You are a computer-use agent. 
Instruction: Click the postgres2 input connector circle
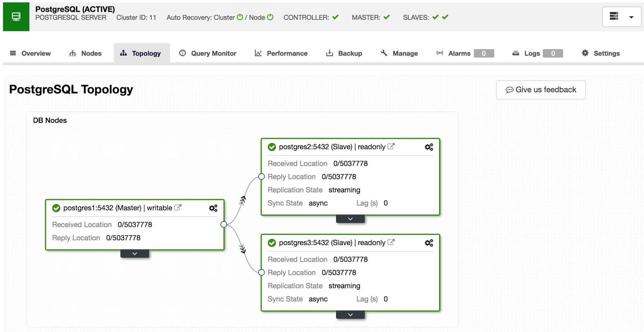tap(262, 177)
